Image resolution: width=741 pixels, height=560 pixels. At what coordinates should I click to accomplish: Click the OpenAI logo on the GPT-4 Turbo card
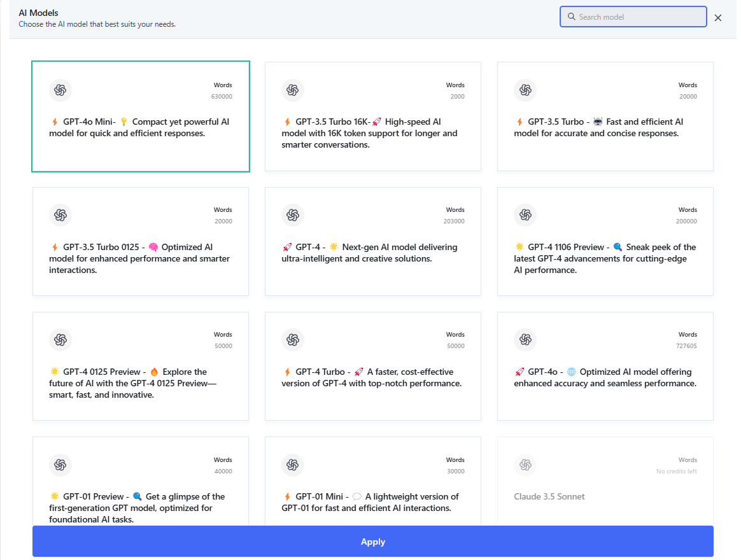(293, 340)
